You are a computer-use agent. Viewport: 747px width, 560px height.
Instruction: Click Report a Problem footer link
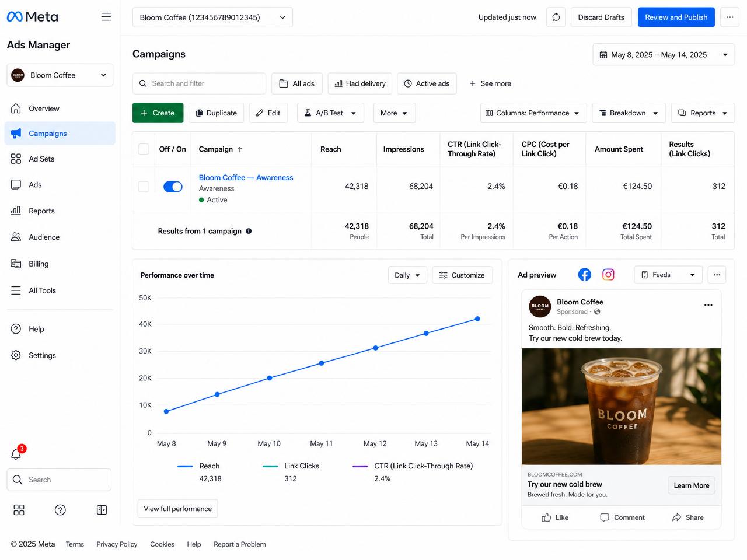point(240,544)
